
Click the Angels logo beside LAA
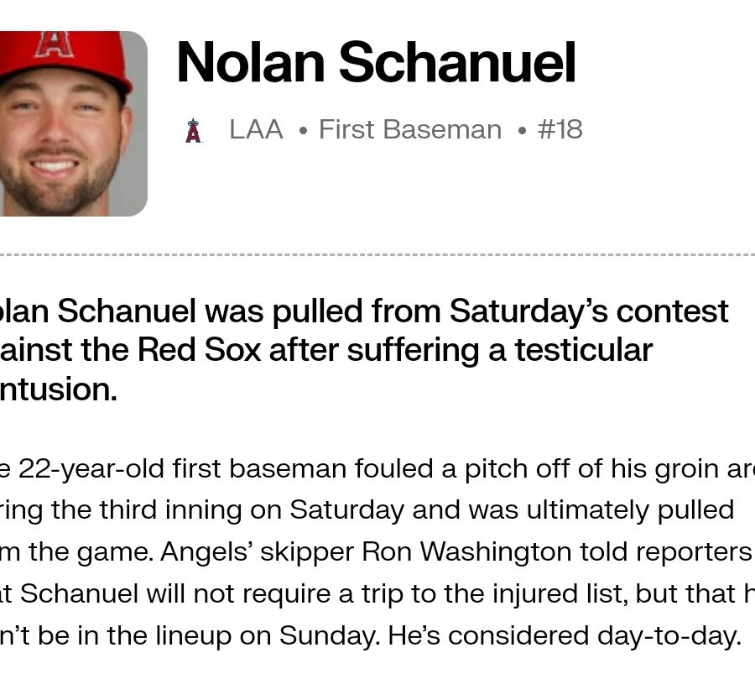[x=193, y=130]
